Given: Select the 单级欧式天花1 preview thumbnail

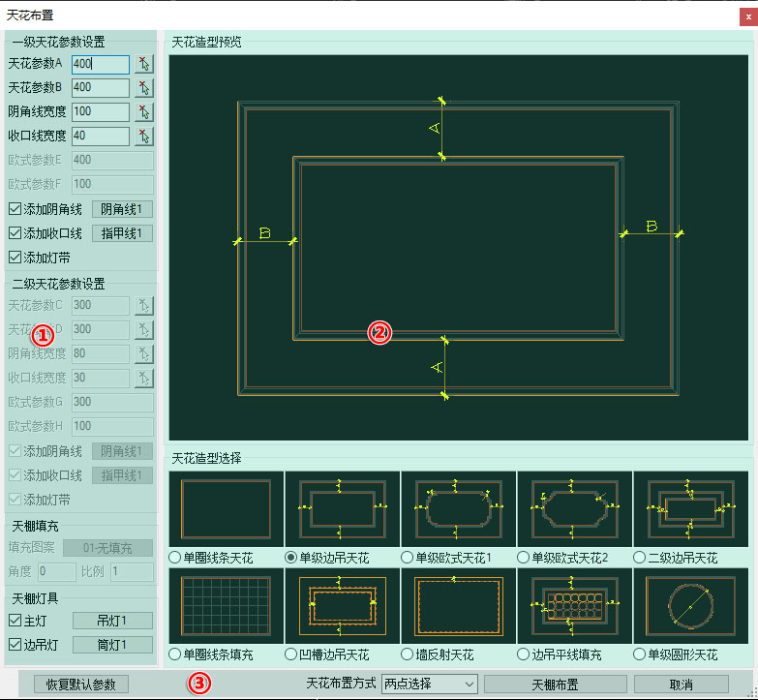Looking at the screenshot, I should click(x=458, y=509).
